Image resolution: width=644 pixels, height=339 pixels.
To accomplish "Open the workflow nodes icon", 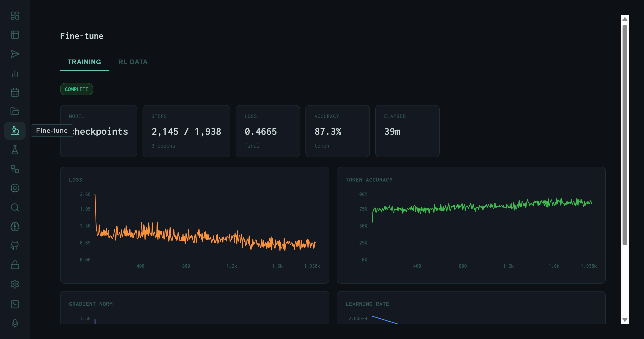I will coord(15,169).
